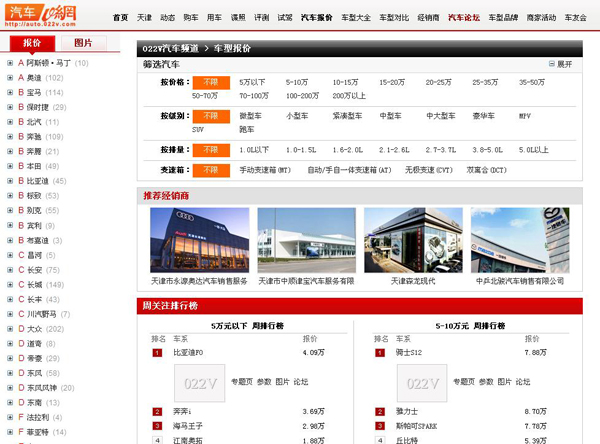The width and height of the screenshot is (600, 444).
Task: Click the rank 2 badge beside 奔奔i
Action: pyautogui.click(x=157, y=411)
